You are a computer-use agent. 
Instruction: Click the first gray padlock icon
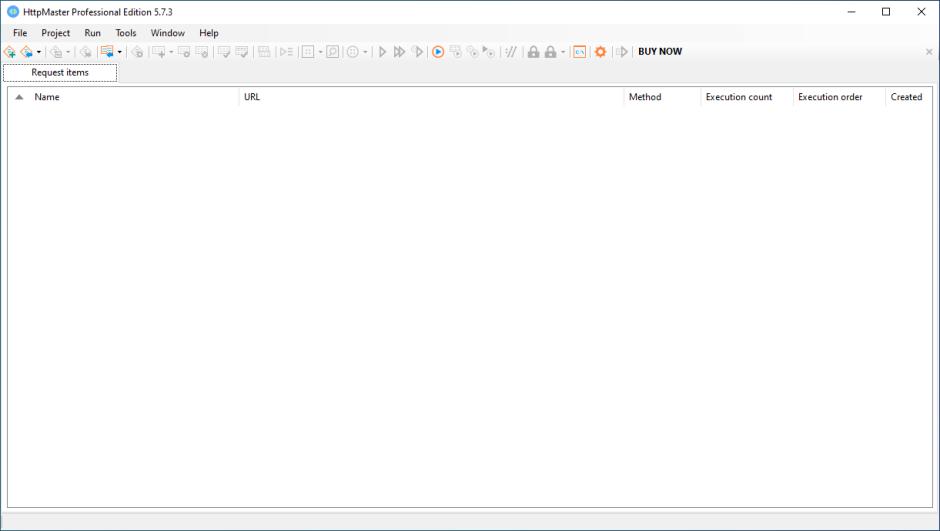tap(534, 52)
